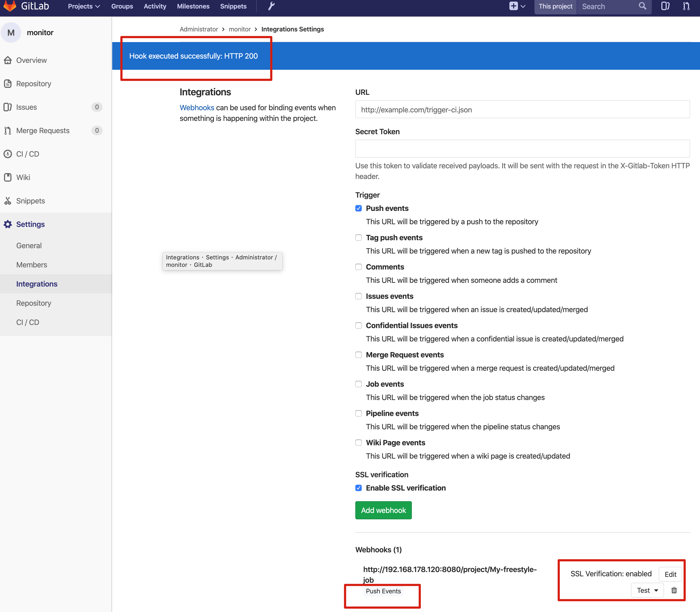The height and width of the screenshot is (612, 700).
Task: Open the plus new item dropdown
Action: tap(517, 6)
